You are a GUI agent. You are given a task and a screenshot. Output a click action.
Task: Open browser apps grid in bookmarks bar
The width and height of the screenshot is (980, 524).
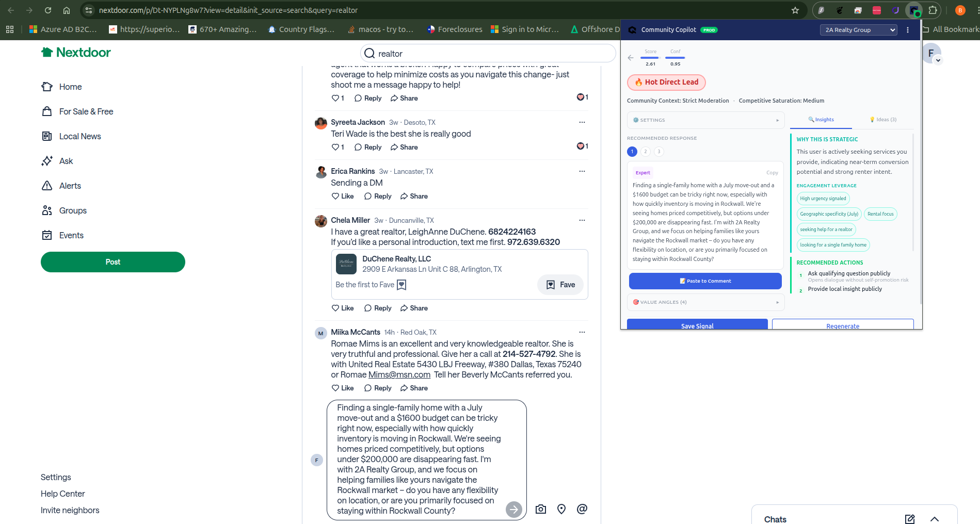click(x=10, y=29)
